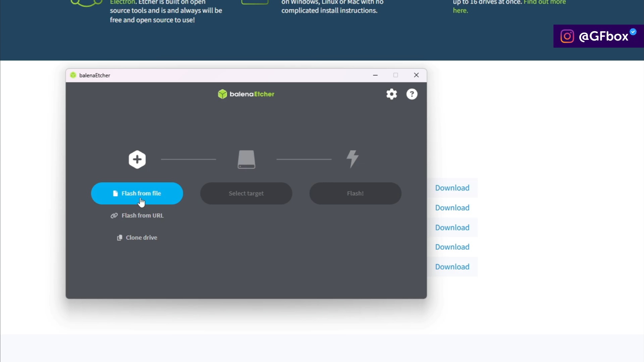Screen dimensions: 644x362
Task: Click balenaEtcher title bar app icon
Action: 73,75
